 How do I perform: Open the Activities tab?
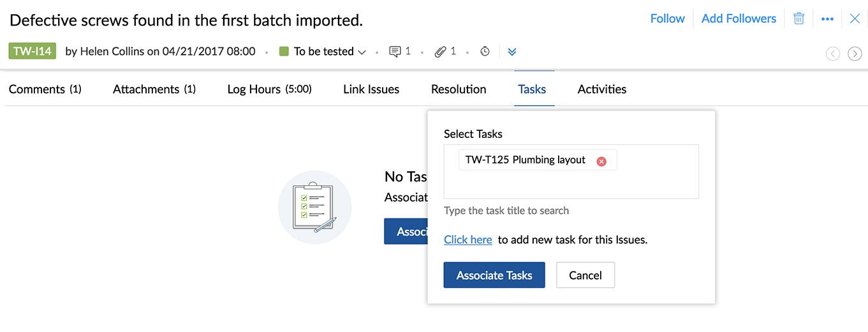(602, 89)
